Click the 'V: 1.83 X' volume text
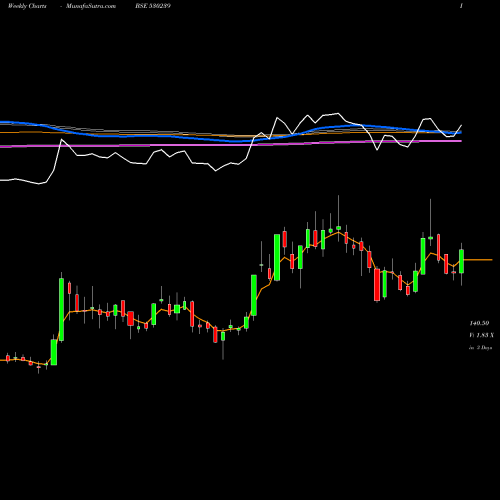 pyautogui.click(x=481, y=335)
